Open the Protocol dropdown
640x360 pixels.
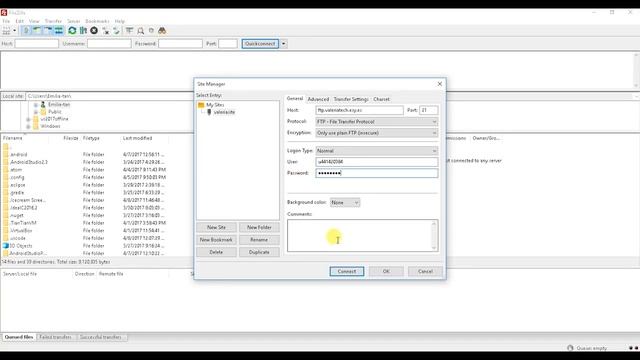376,122
